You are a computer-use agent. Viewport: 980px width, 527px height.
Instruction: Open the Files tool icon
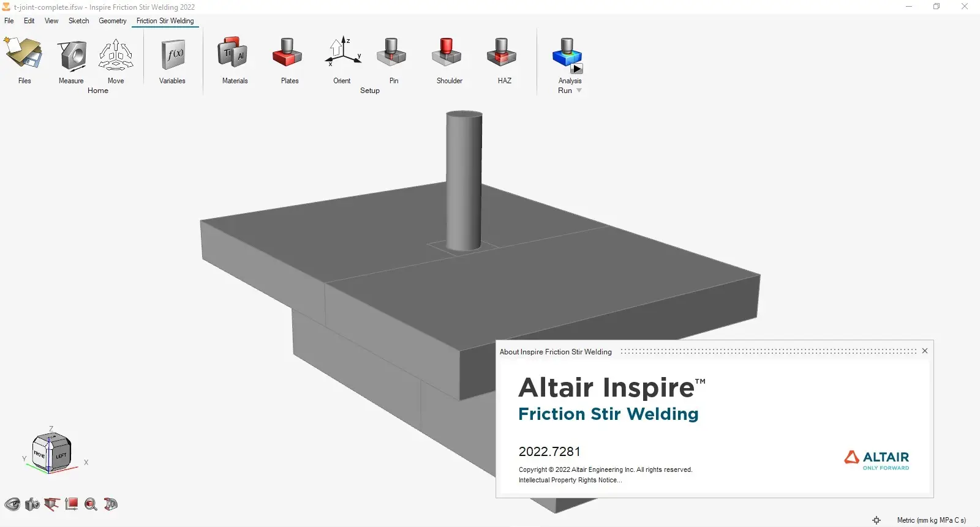(x=23, y=53)
